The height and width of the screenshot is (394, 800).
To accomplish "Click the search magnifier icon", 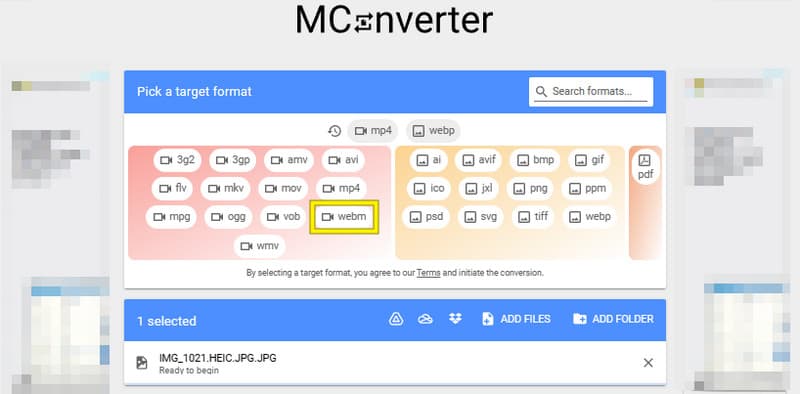I will 541,92.
